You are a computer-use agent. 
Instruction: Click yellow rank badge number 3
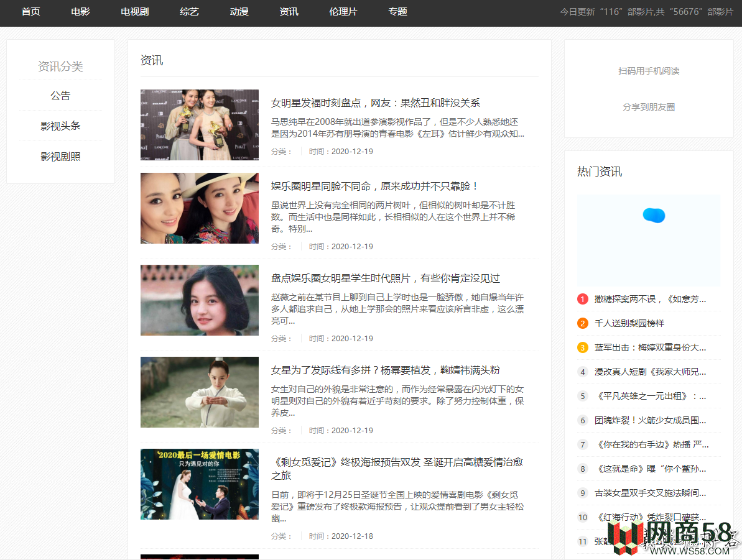(x=583, y=347)
